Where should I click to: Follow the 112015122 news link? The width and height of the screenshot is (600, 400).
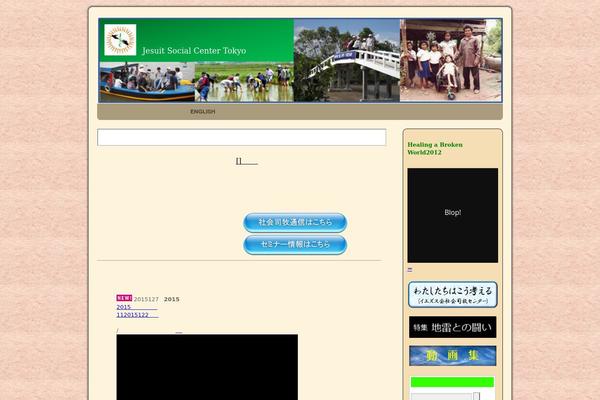[137, 315]
